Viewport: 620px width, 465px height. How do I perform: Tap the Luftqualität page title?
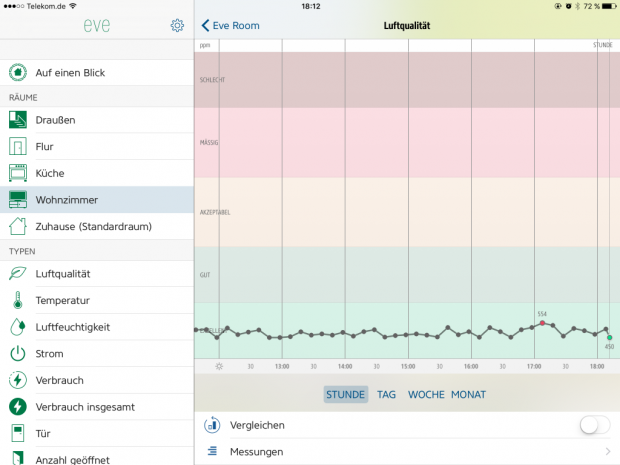[x=407, y=26]
